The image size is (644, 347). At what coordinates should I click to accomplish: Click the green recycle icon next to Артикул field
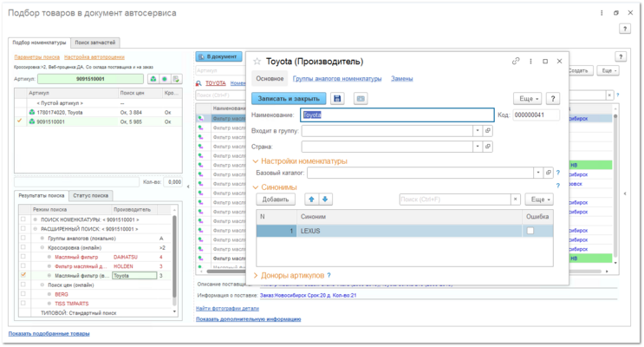153,79
